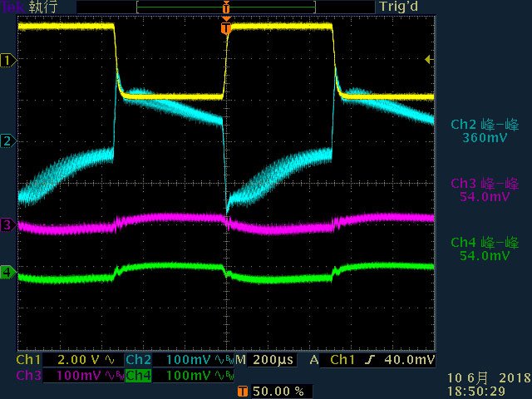Open the Ch1 2.00 V scale readout
This screenshot has height=399, width=532.
[x=79, y=360]
